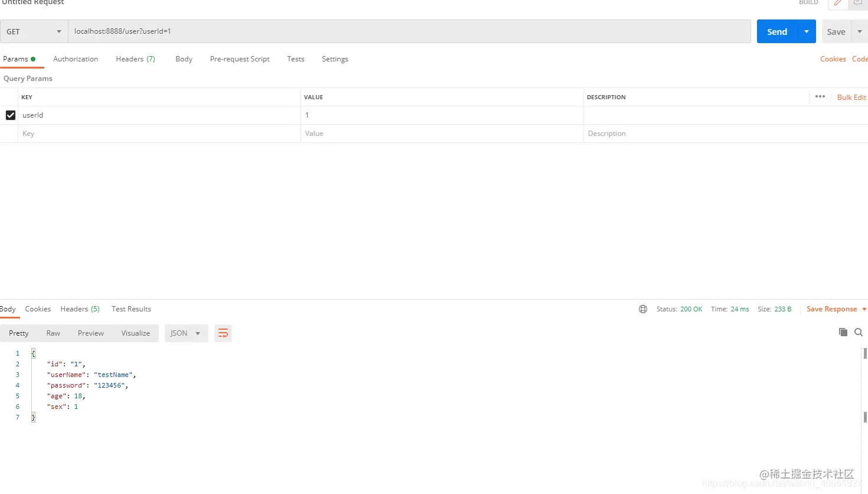Screen dimensions: 868x494
Task: Click the "sex": 1 response line
Action: click(x=63, y=407)
